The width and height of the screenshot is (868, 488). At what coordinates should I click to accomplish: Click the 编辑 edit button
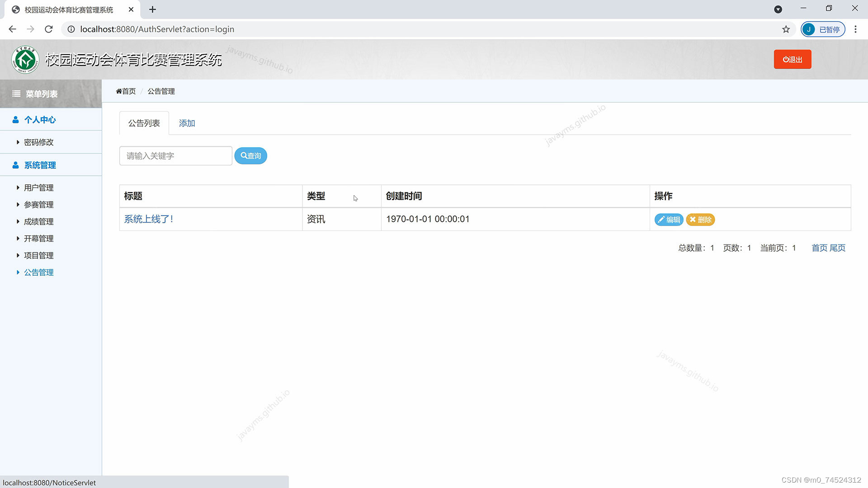click(x=669, y=220)
